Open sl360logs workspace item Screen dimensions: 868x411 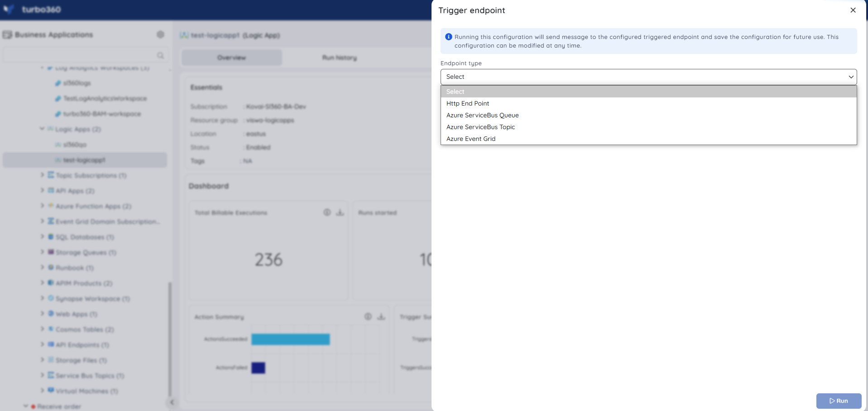[x=77, y=83]
